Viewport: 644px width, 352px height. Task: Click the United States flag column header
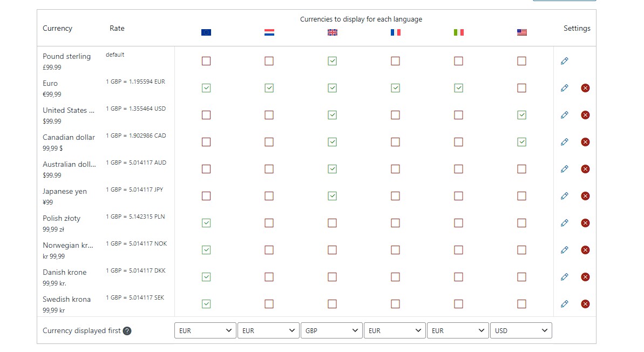tap(521, 32)
